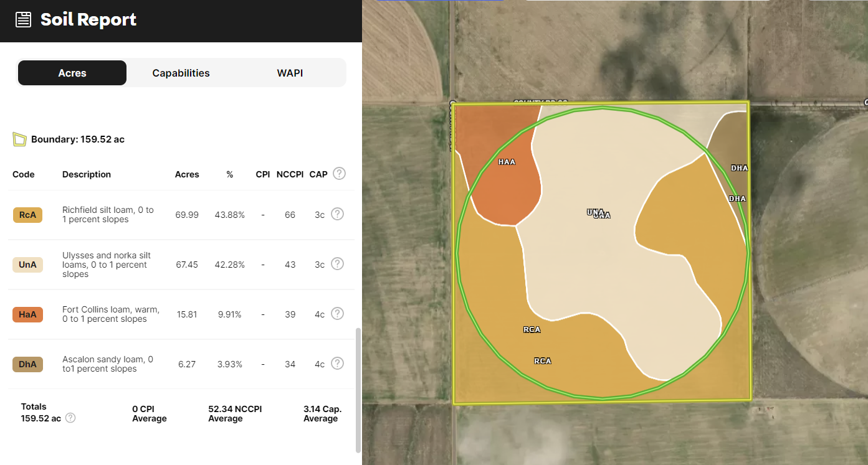Click the yellow boundary polygon icon
Viewport: 868px width, 465px height.
(19, 139)
